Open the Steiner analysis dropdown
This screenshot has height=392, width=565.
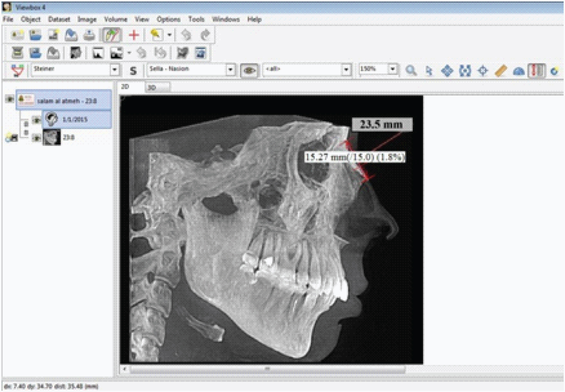[114, 70]
